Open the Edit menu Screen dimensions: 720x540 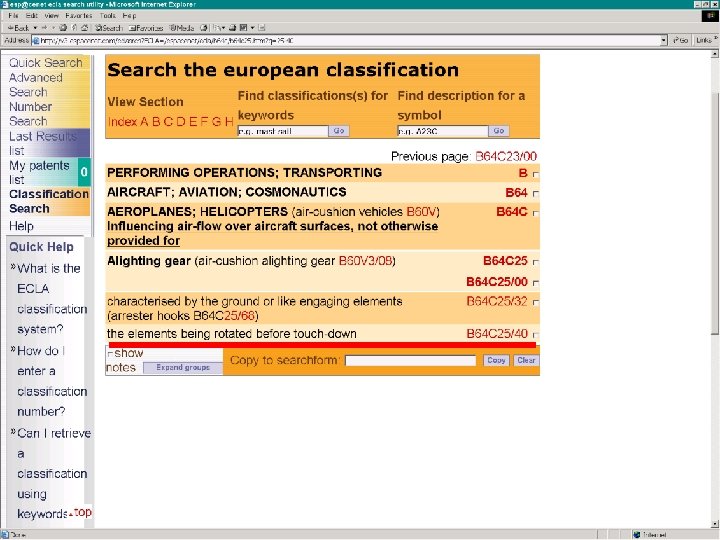coord(31,16)
